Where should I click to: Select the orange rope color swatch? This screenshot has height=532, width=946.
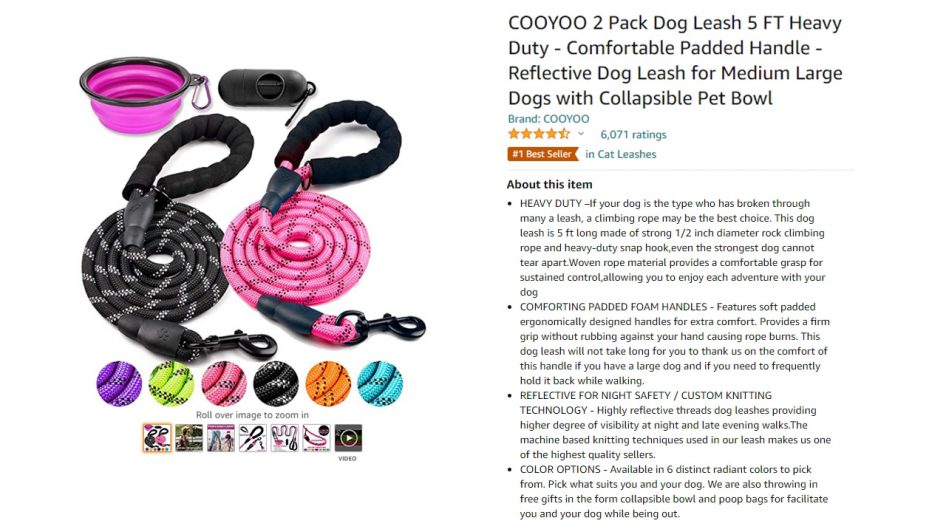tap(328, 383)
